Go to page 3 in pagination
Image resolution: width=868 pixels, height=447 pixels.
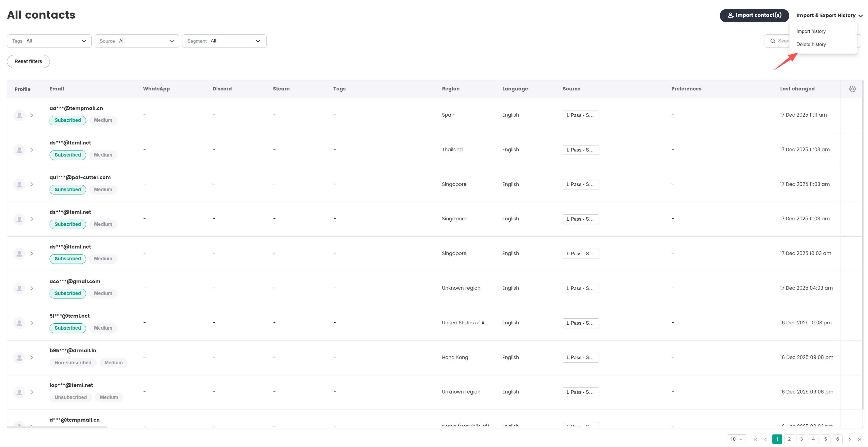[801, 439]
